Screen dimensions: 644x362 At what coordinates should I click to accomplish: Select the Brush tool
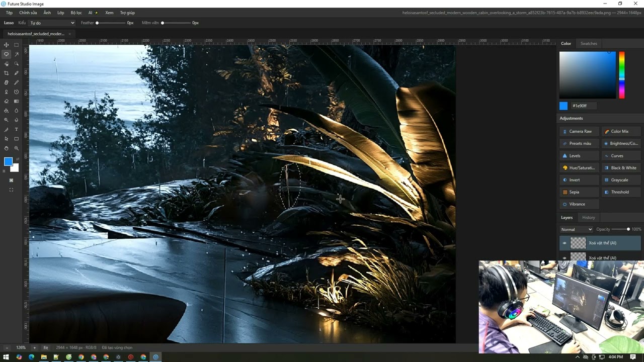coord(17,82)
